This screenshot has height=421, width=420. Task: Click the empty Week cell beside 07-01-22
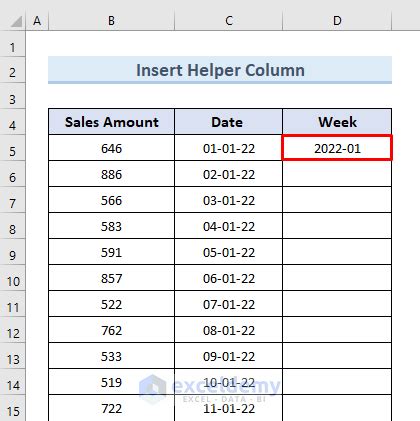[x=337, y=304]
